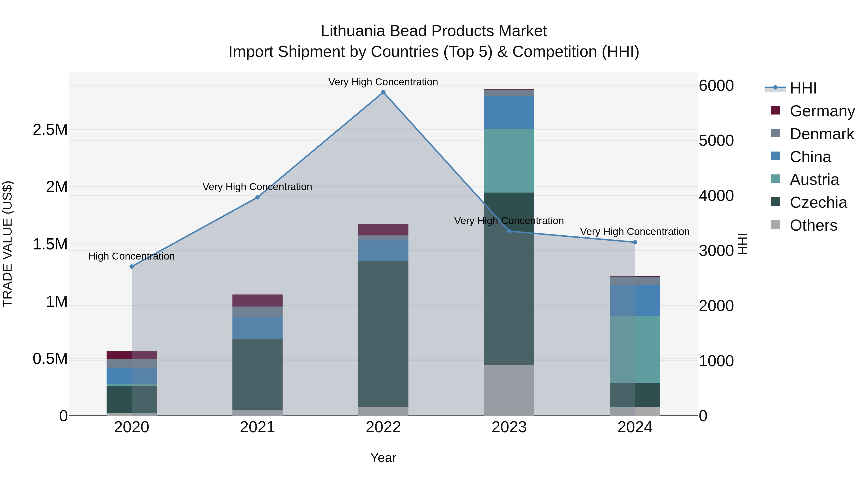Click the Czechia segment of 2021 bar
Screen dimensions: 868x488
[x=258, y=374]
